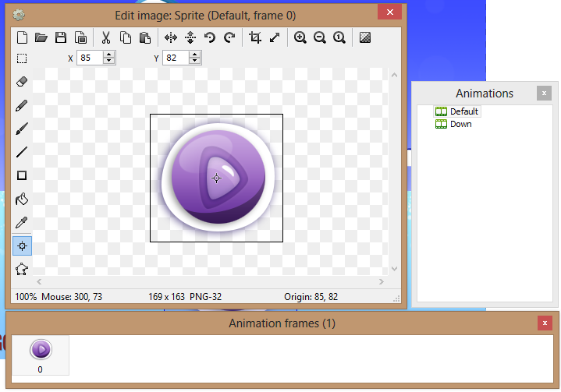Select the Default animation
The image size is (561, 392).
click(457, 111)
